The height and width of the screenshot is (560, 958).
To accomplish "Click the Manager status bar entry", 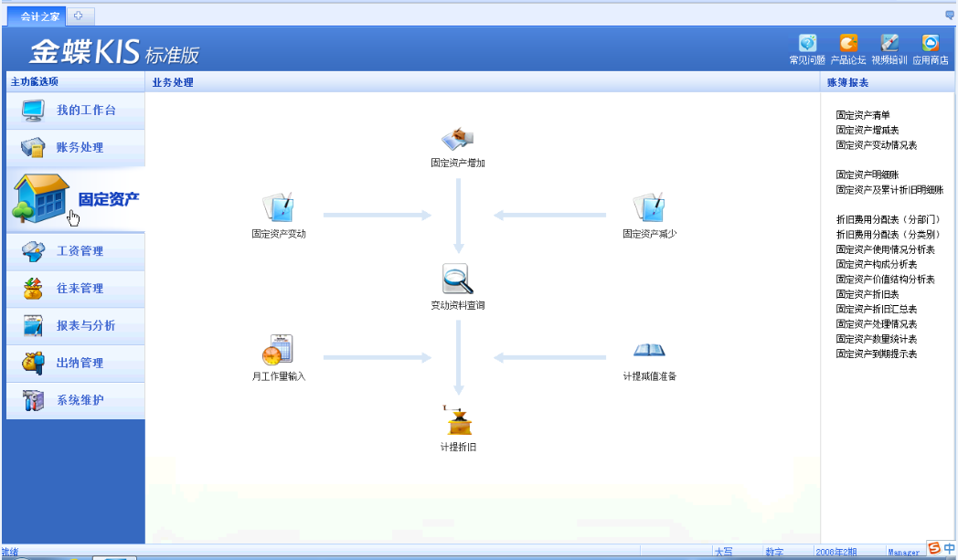I will pyautogui.click(x=904, y=552).
